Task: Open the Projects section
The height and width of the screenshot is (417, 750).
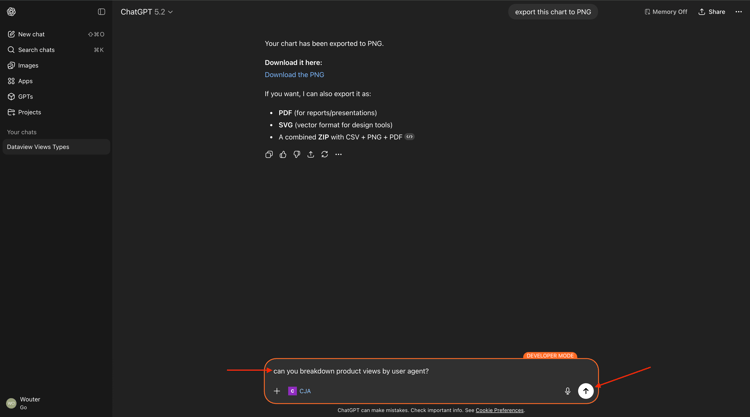Action: pyautogui.click(x=56, y=112)
